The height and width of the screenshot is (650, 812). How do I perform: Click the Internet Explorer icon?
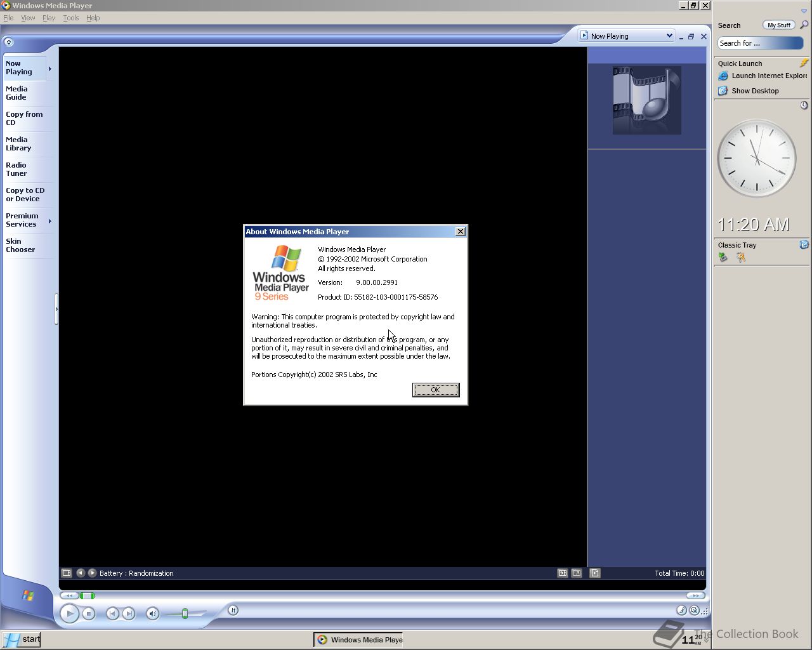point(723,76)
